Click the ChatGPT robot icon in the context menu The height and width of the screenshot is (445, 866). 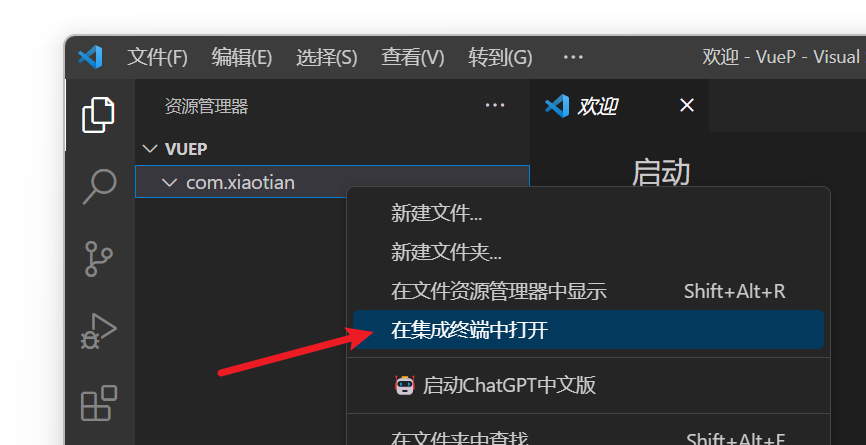point(404,385)
